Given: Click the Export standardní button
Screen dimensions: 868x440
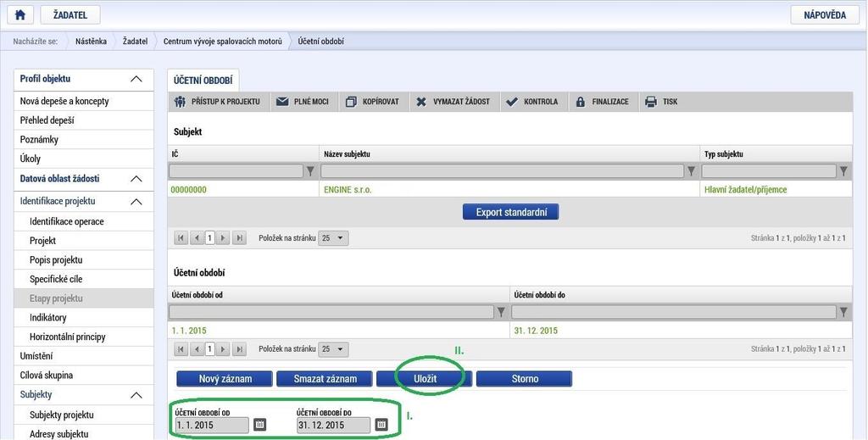Looking at the screenshot, I should [x=511, y=212].
